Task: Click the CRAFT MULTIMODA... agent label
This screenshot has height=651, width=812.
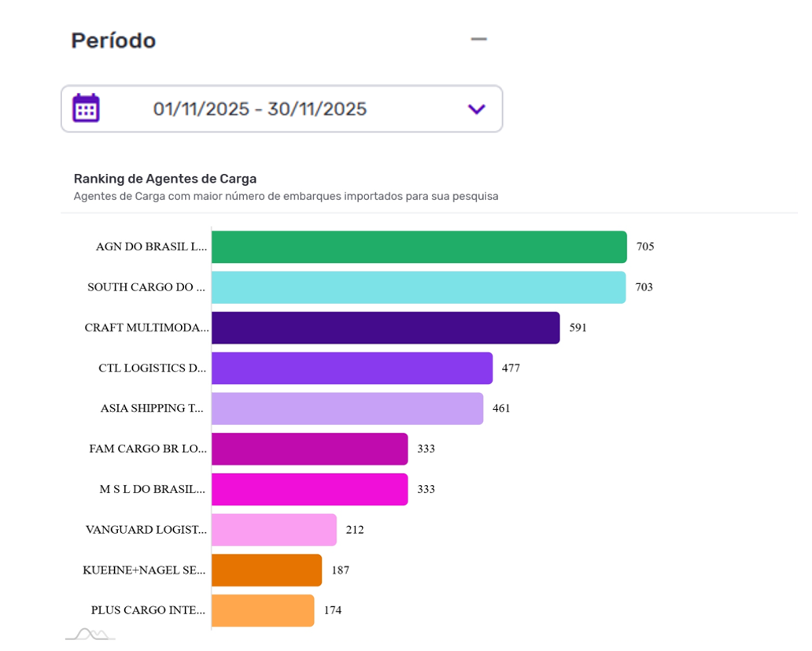Action: coord(147,327)
